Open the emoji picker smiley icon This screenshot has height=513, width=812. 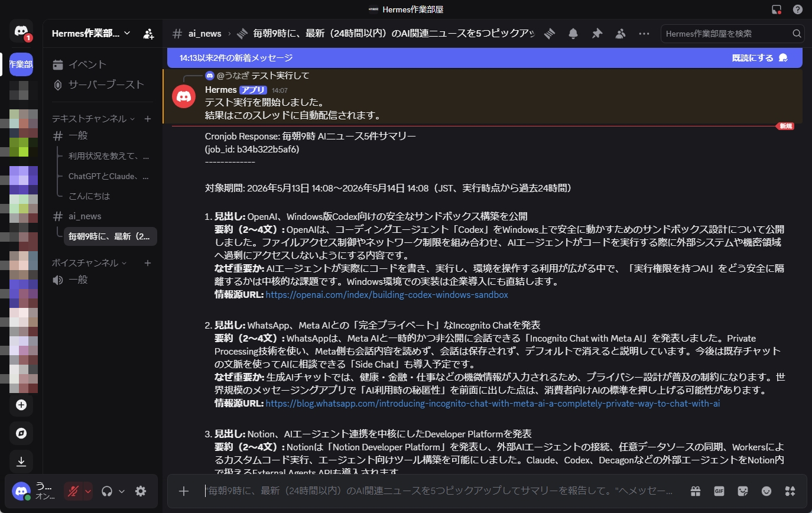(766, 491)
